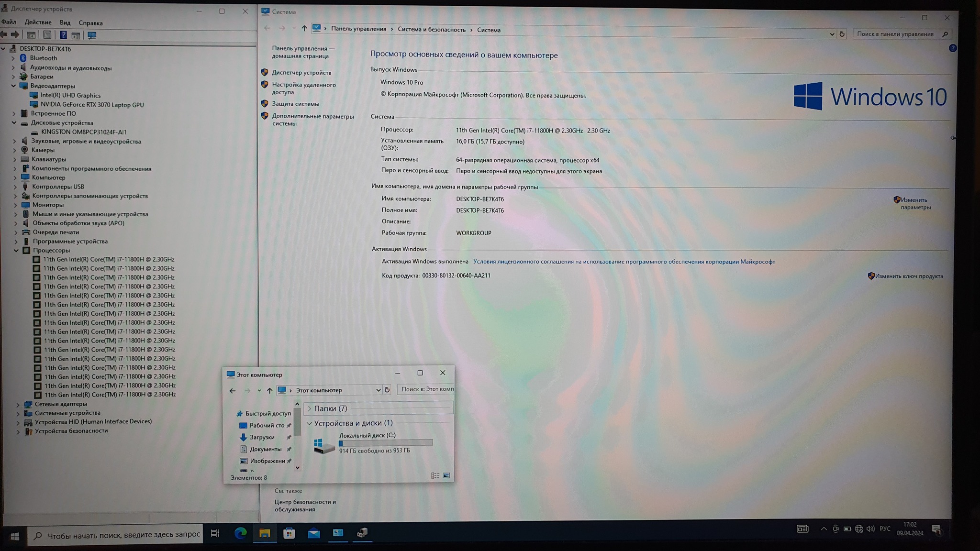Open the Вид menu
This screenshot has height=551, width=980.
coord(65,22)
